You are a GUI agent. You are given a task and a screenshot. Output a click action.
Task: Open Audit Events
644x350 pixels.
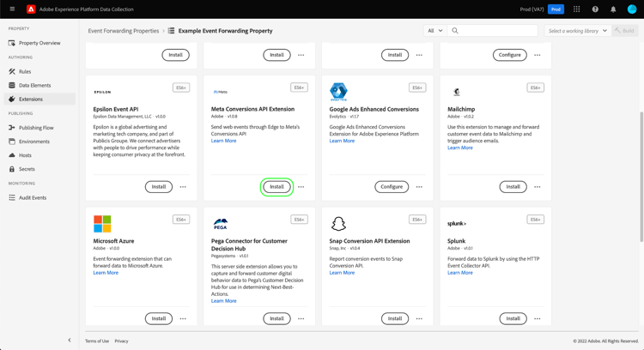[x=39, y=198]
